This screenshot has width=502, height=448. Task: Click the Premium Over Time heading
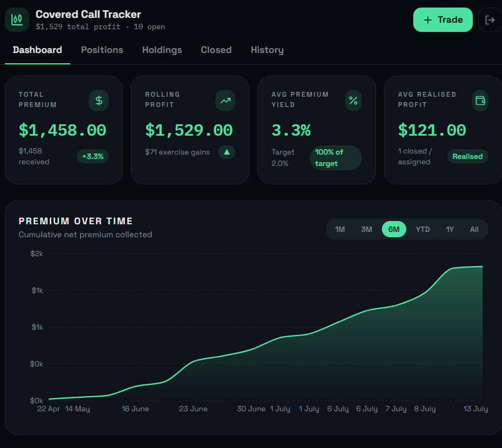click(76, 221)
